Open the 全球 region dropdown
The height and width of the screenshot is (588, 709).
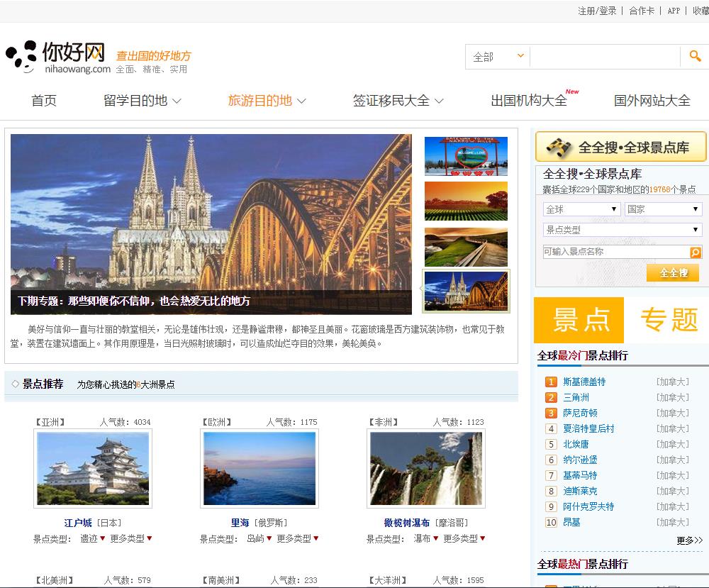click(581, 209)
